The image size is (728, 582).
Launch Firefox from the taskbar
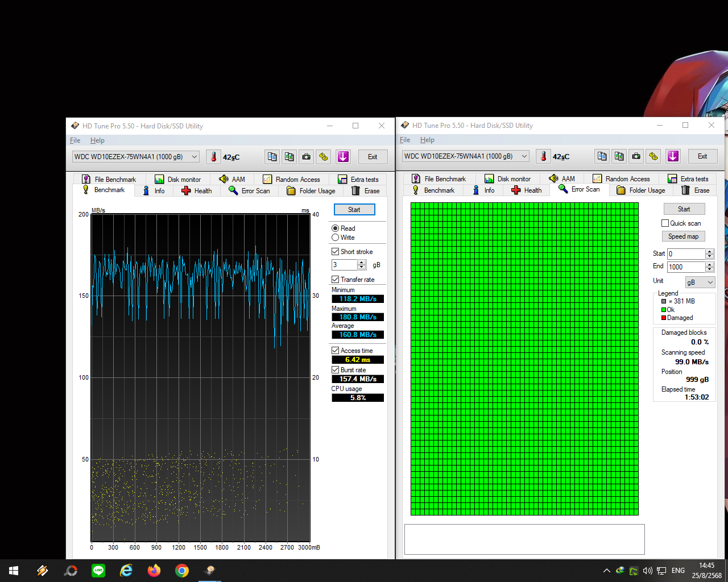click(x=154, y=571)
